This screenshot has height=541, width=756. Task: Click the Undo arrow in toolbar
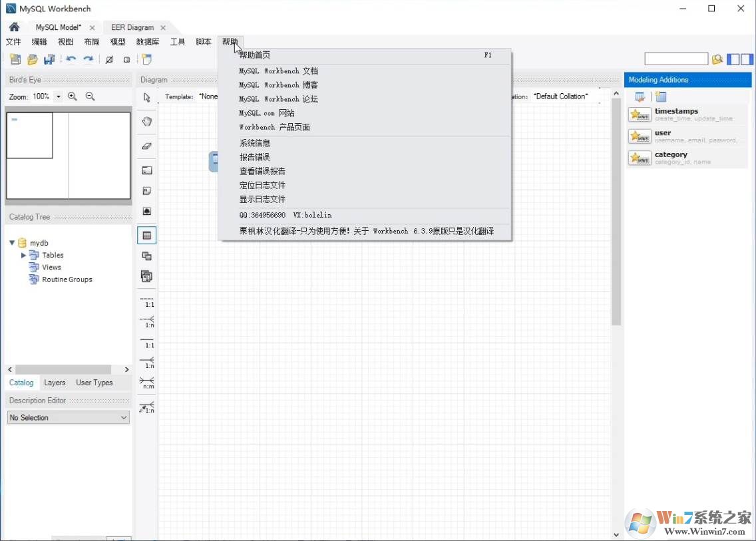coord(71,59)
